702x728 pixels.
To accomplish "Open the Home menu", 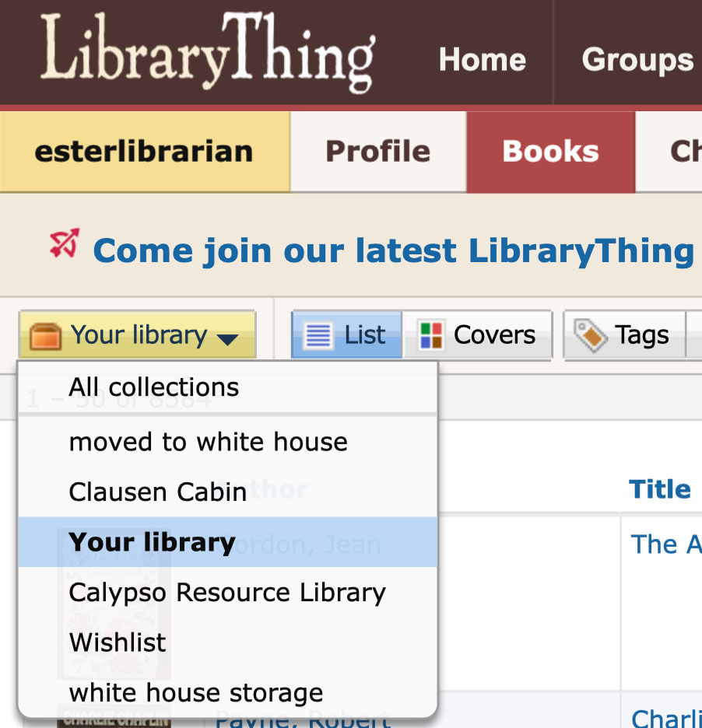I will point(482,59).
